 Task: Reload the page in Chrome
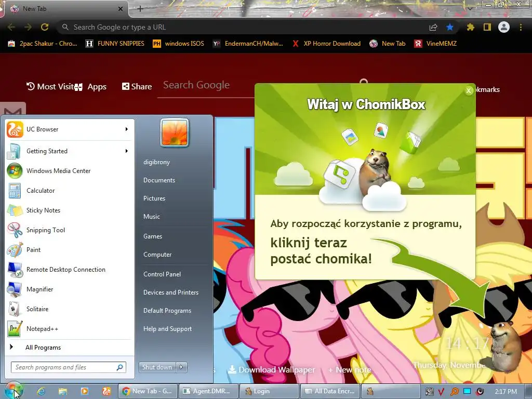[45, 27]
